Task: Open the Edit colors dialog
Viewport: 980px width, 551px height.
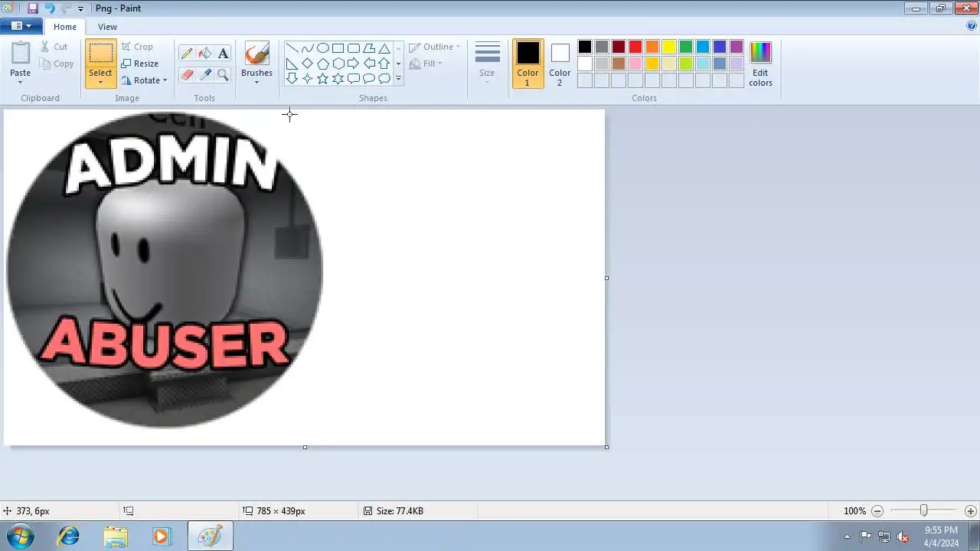Action: coord(760,64)
